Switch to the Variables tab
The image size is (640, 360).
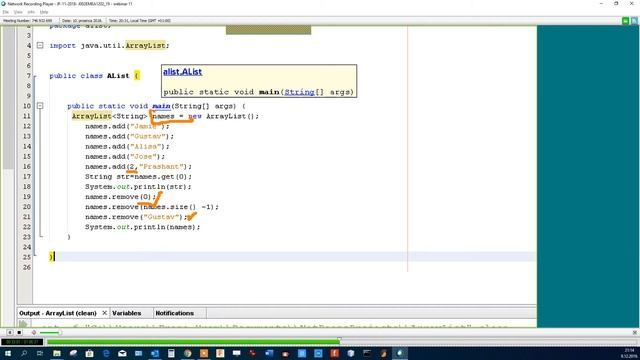pyautogui.click(x=127, y=313)
